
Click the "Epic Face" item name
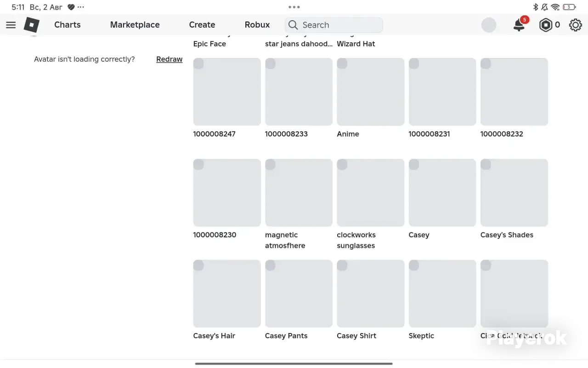(x=209, y=44)
